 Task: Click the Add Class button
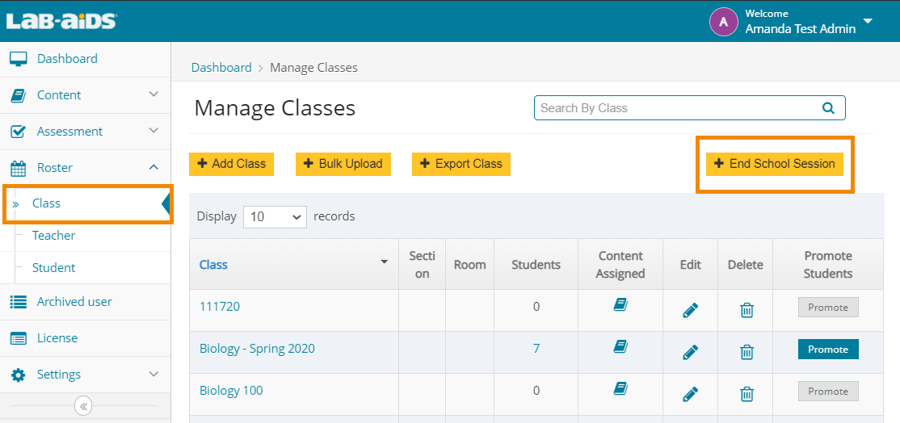231,164
